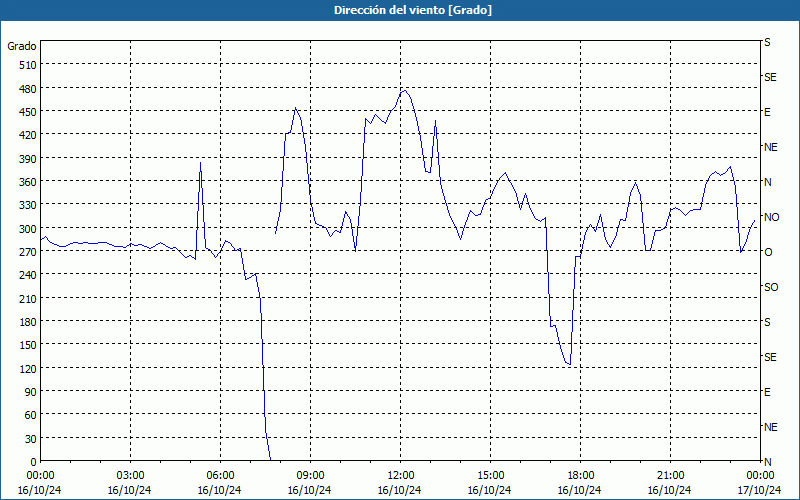Image resolution: width=800 pixels, height=500 pixels.
Task: Select the 300 y-axis value
Action: tap(28, 229)
